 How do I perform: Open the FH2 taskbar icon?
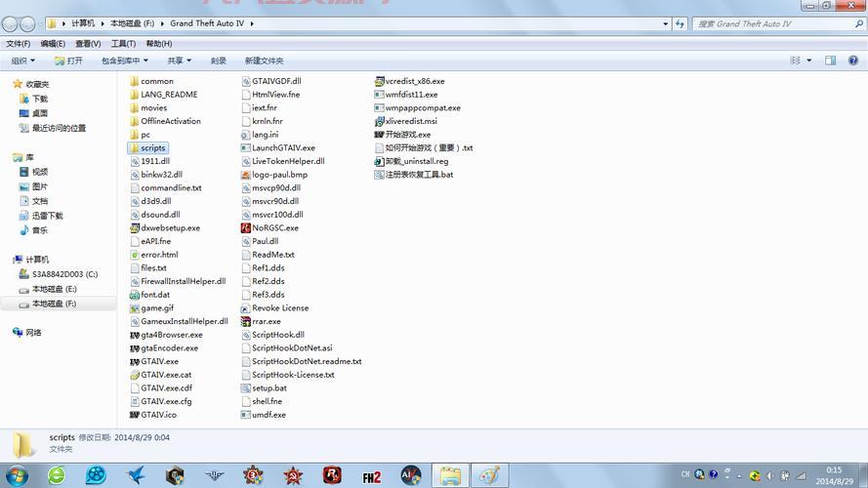[371, 476]
